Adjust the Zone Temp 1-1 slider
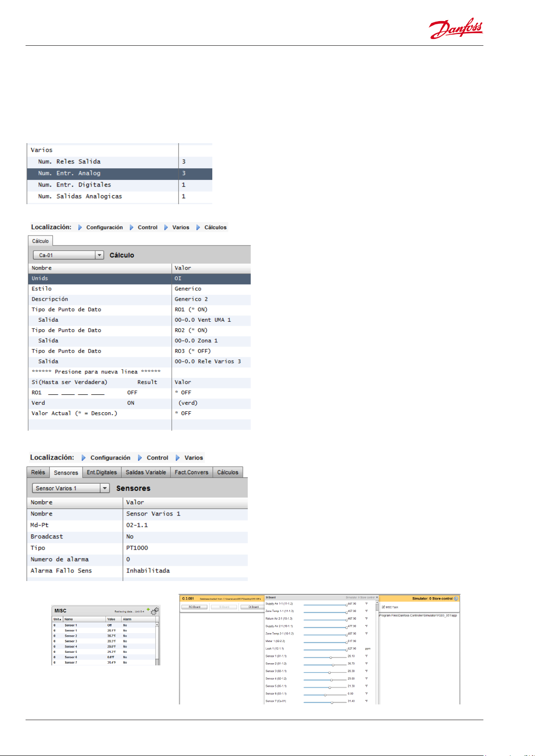 (x=325, y=612)
